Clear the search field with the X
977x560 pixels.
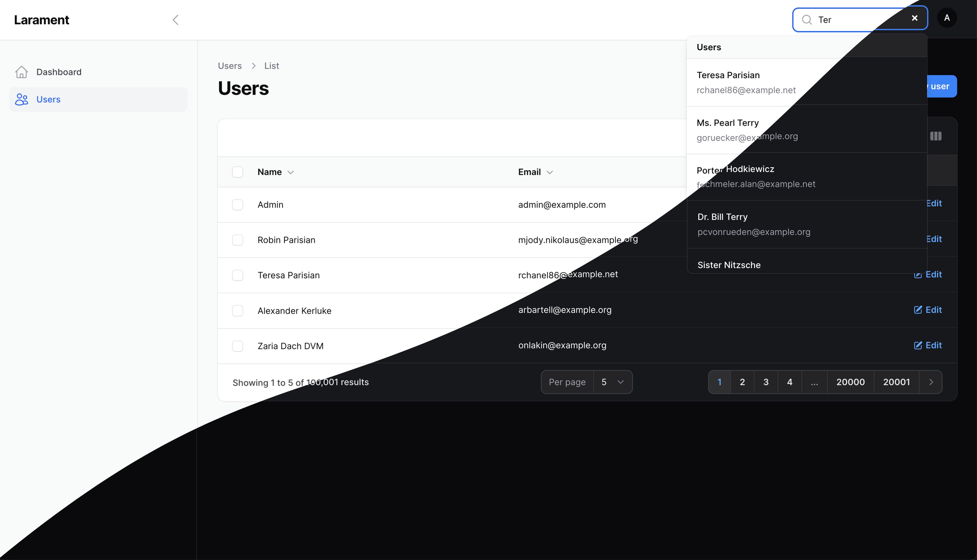(x=914, y=18)
